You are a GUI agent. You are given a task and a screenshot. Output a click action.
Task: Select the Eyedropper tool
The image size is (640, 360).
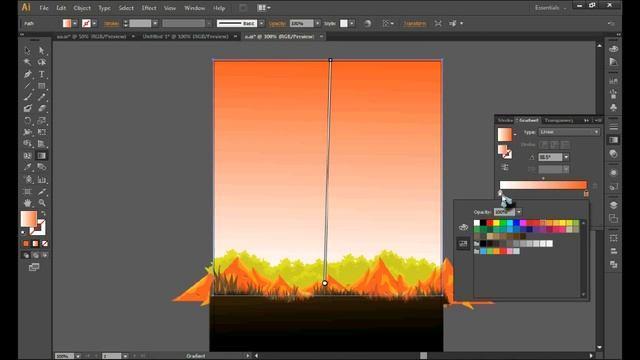27,167
